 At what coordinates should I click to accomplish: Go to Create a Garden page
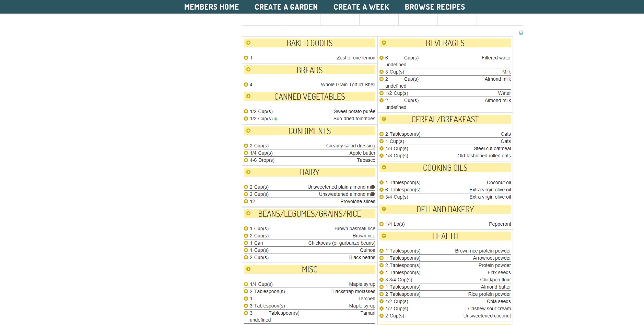click(286, 7)
